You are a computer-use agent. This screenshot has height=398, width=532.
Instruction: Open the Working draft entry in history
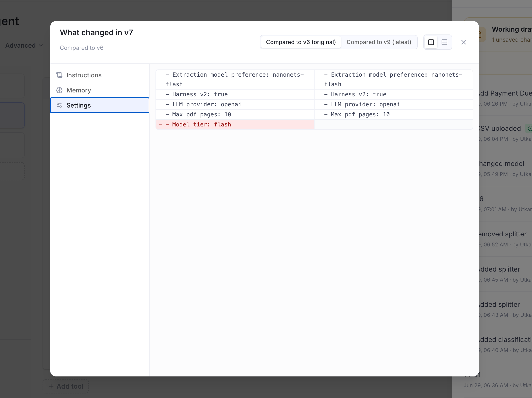click(x=505, y=34)
